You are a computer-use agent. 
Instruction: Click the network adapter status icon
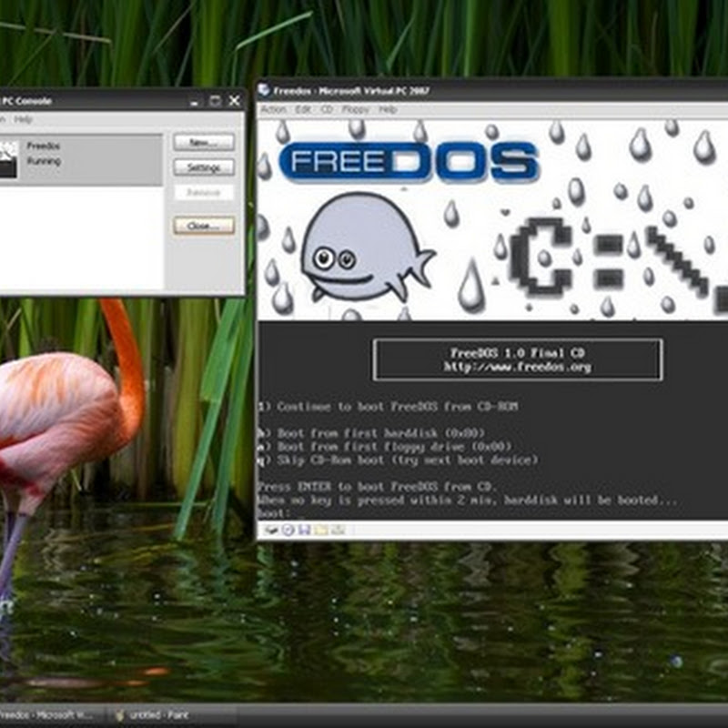(338, 530)
